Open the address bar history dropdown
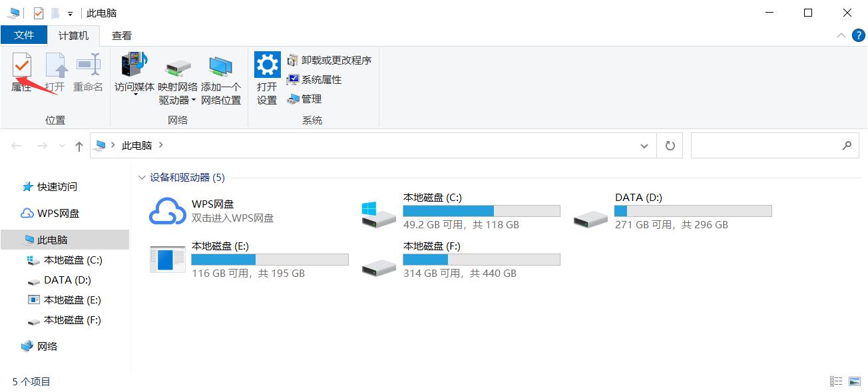868x392 pixels. point(644,145)
